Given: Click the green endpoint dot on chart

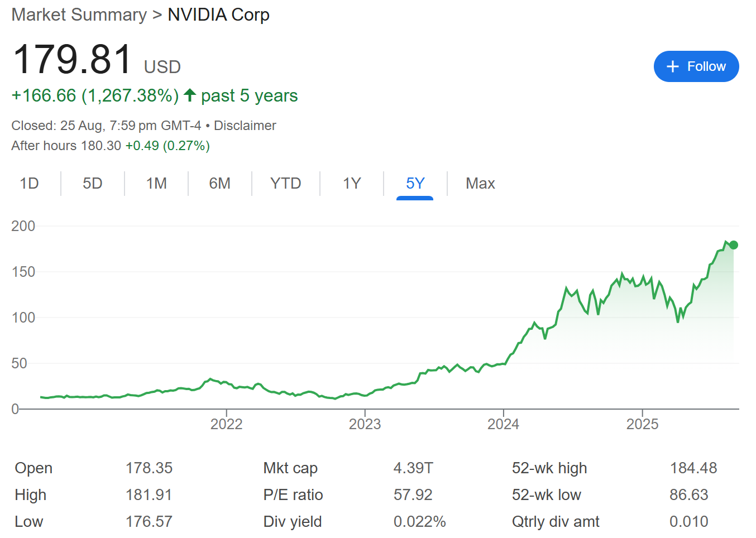Looking at the screenshot, I should coord(734,245).
